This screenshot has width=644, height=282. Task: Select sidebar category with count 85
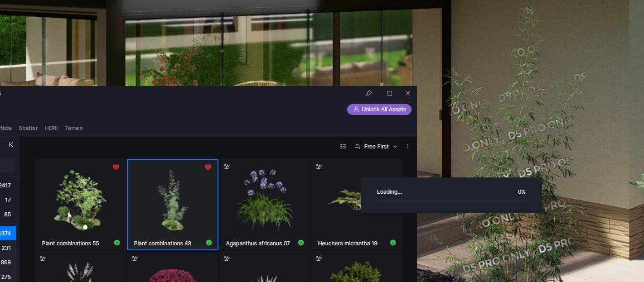point(7,214)
